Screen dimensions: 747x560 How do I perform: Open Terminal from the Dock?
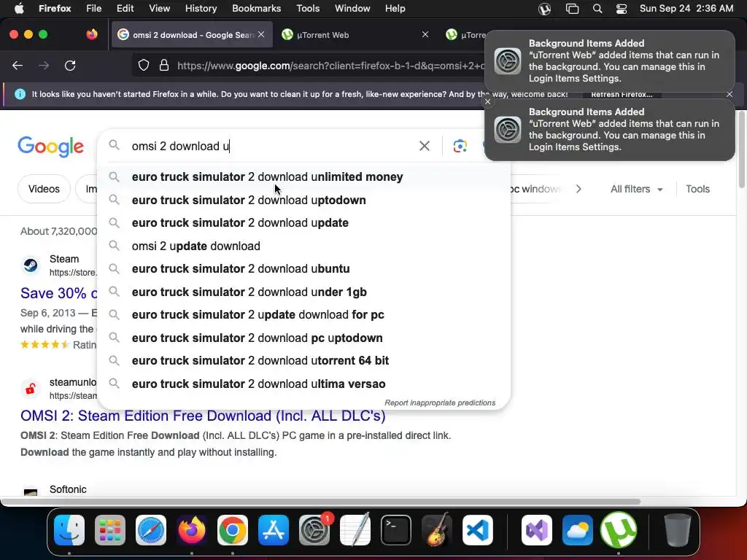click(x=396, y=530)
